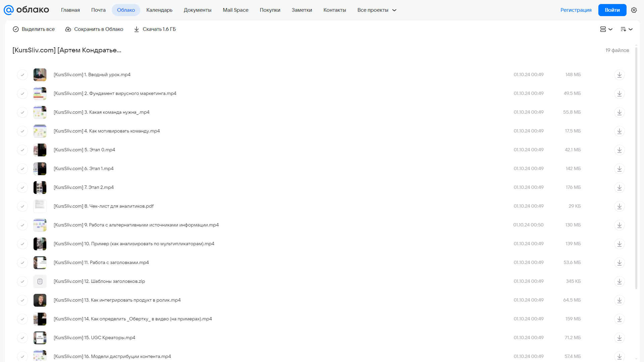The image size is (644, 362).
Task: Click the Сохранить в Облако cloud icon
Action: [x=68, y=29]
